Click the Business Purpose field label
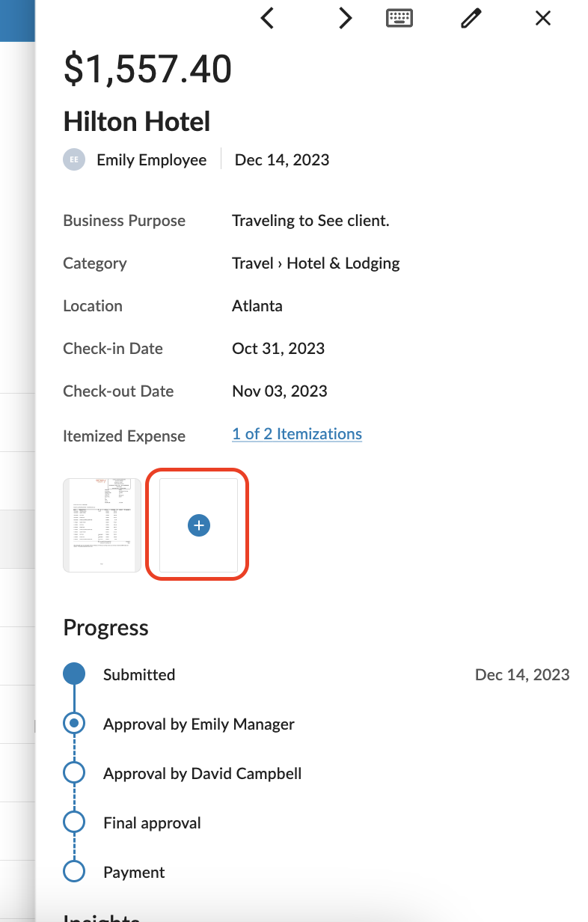The image size is (588, 922). coord(124,221)
